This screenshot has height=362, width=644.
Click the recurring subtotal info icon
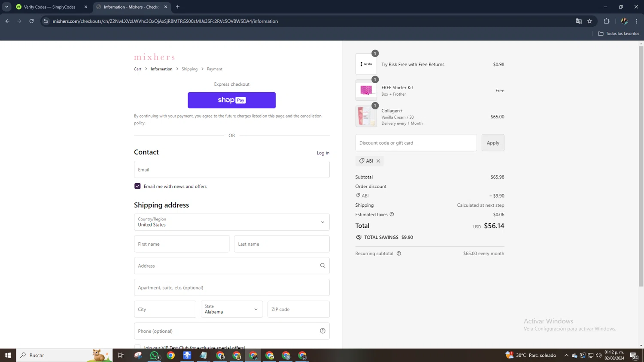pos(399,253)
